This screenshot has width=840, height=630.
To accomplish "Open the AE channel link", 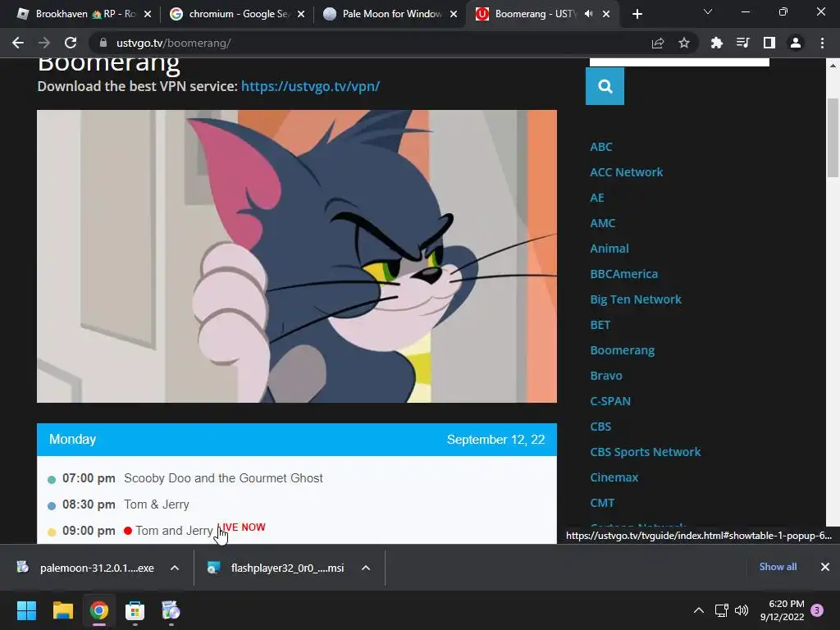I will coord(597,198).
